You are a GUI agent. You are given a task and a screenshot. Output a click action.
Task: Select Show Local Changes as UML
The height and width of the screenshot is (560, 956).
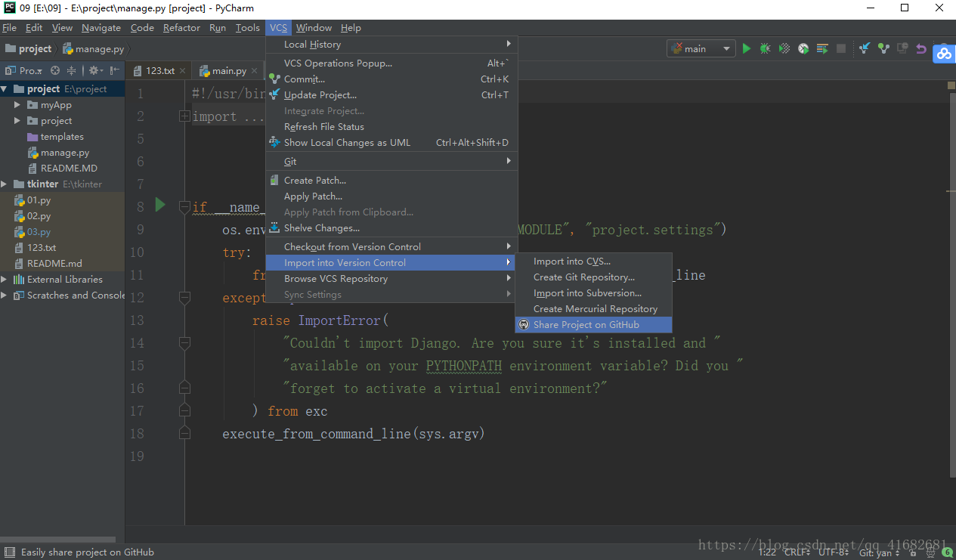pos(391,143)
